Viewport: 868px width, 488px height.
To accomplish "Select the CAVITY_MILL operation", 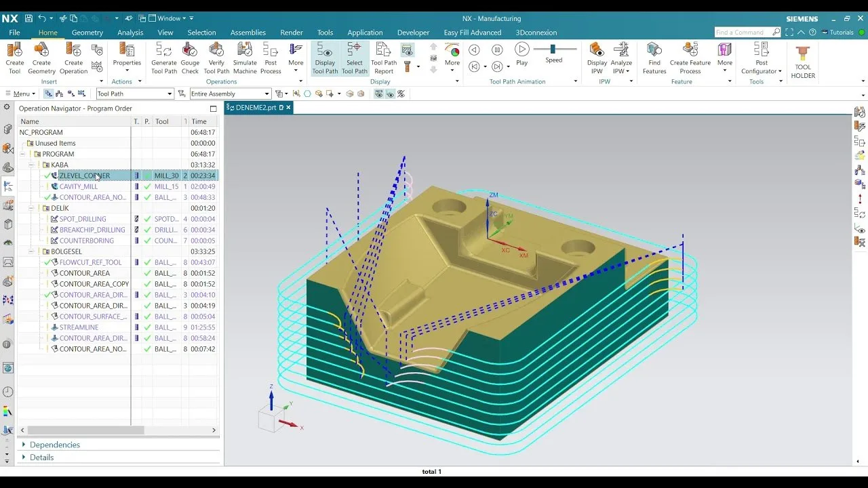I will 79,186.
